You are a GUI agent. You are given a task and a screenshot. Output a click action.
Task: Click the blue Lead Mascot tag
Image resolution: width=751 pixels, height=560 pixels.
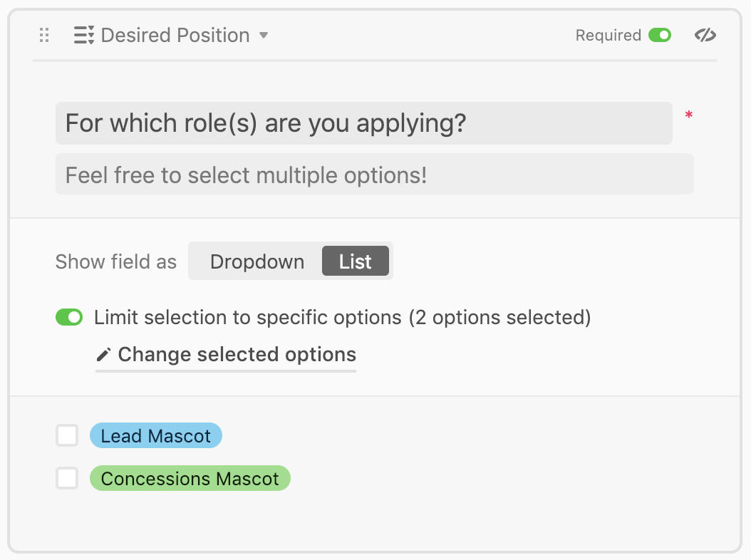click(156, 435)
